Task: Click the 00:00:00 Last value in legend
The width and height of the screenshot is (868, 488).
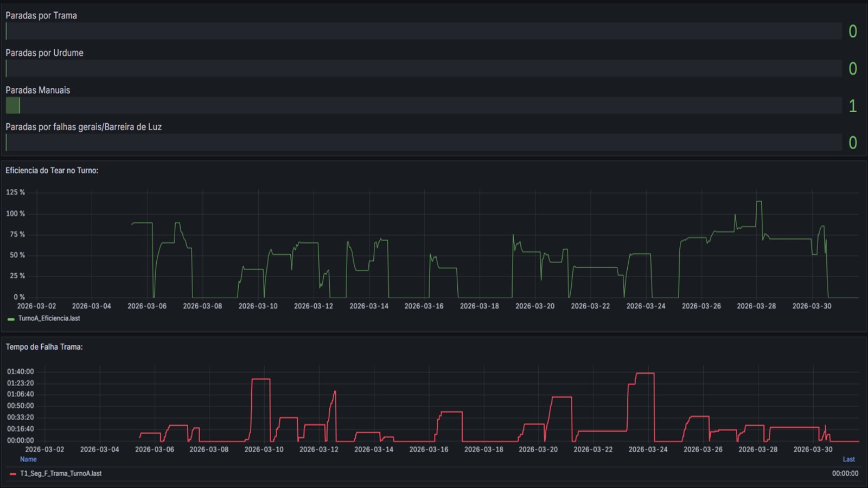Action: [x=845, y=473]
